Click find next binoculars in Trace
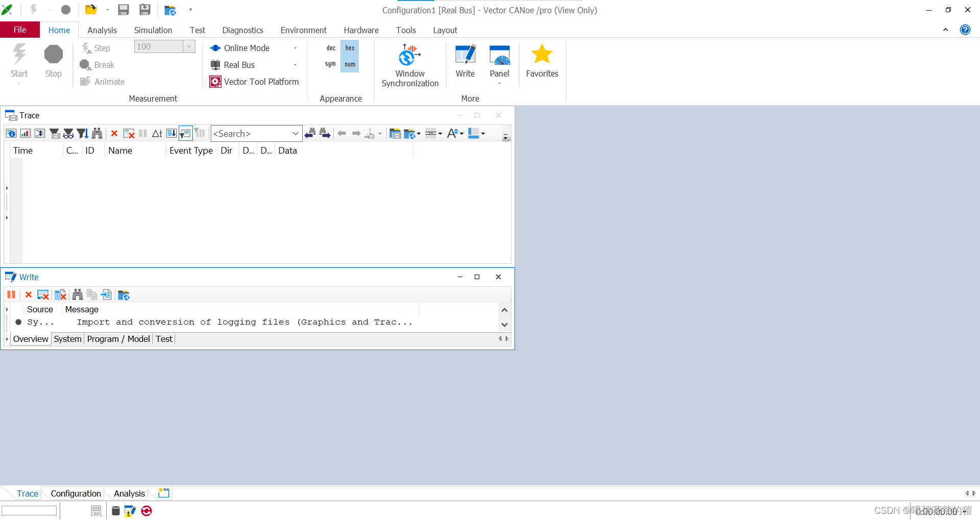Screen dimensions: 980x520 point(325,134)
